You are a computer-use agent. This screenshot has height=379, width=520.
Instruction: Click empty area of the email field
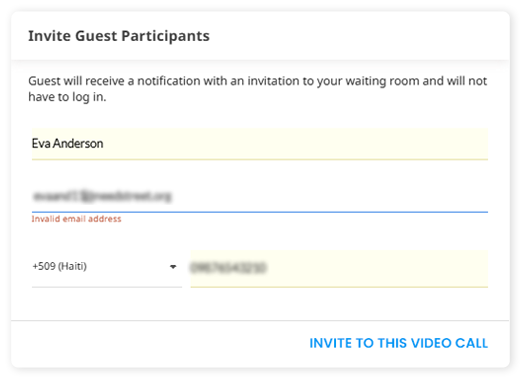click(328, 196)
